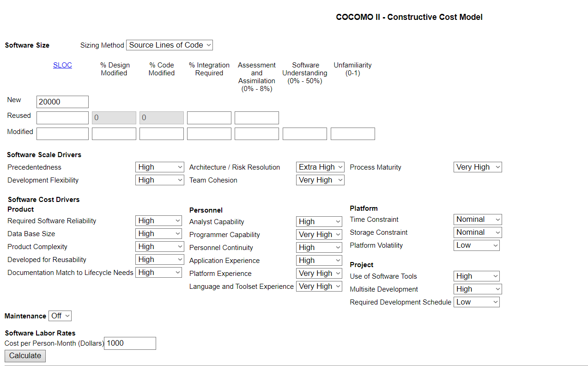Viewport: 588px width, 366px height.
Task: Click the Platform section heading
Action: pos(364,208)
